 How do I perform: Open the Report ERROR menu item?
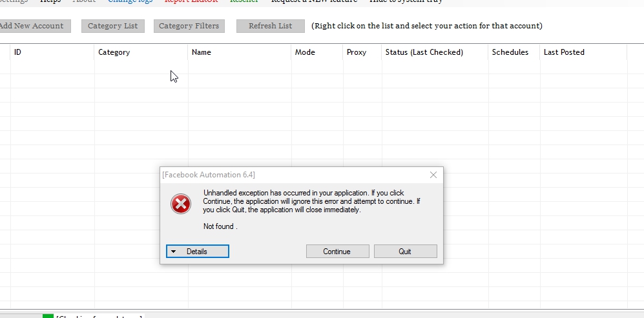(x=191, y=1)
